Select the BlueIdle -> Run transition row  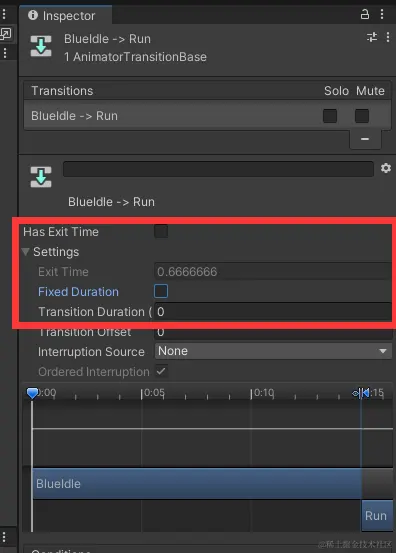click(207, 116)
